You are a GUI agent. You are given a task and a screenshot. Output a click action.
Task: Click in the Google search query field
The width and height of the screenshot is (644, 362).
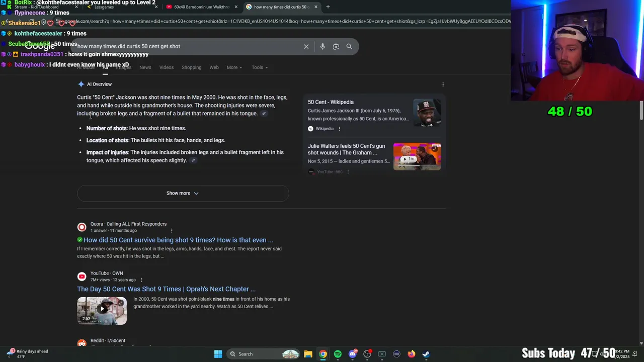click(x=187, y=46)
